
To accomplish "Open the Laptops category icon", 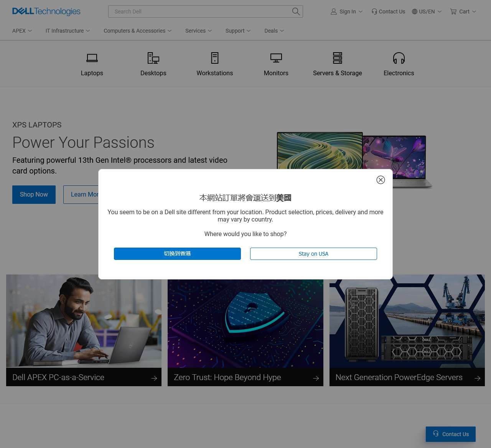I will tap(92, 58).
